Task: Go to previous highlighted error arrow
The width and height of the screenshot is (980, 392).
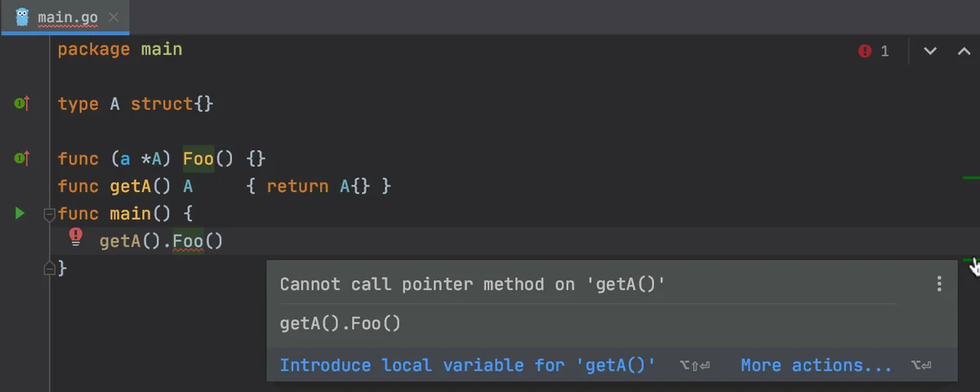Action: (x=964, y=51)
